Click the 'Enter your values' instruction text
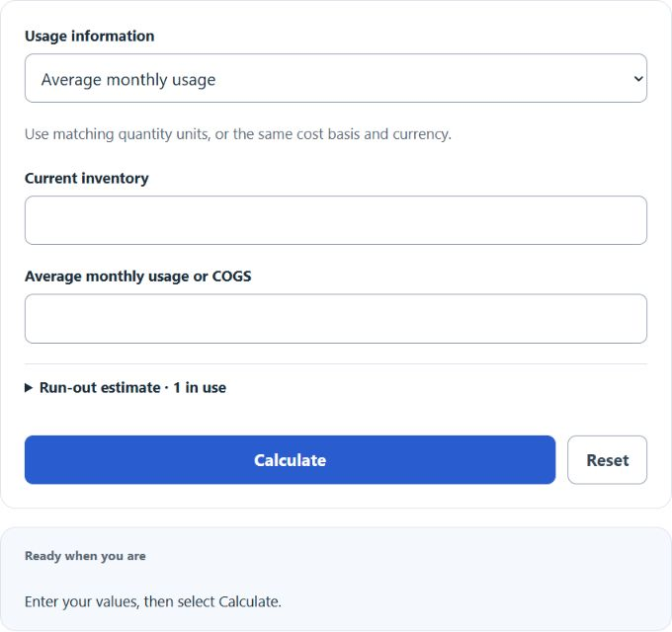Screen dimensions: 672x632 click(153, 601)
